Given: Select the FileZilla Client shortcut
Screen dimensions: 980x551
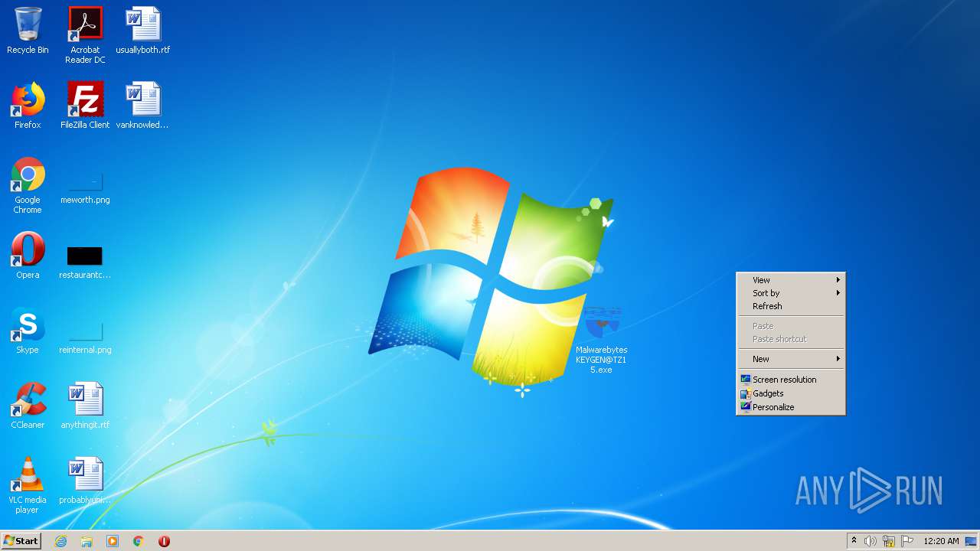Looking at the screenshot, I should [x=85, y=106].
